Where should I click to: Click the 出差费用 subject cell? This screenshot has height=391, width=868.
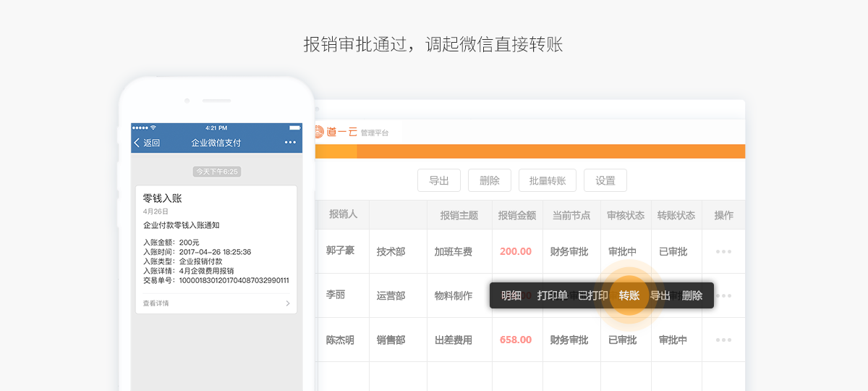coord(454,340)
